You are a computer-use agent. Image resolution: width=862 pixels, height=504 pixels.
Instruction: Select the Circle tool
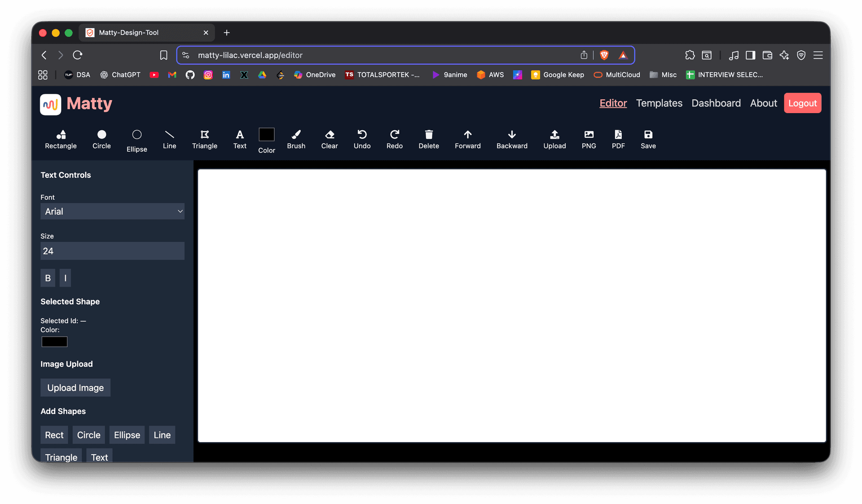tap(101, 139)
